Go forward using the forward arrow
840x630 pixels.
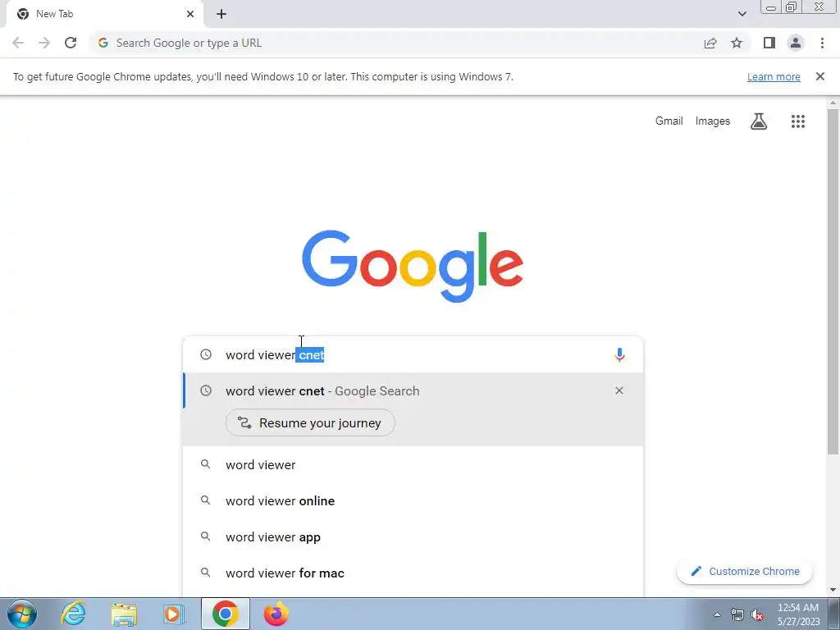point(44,43)
